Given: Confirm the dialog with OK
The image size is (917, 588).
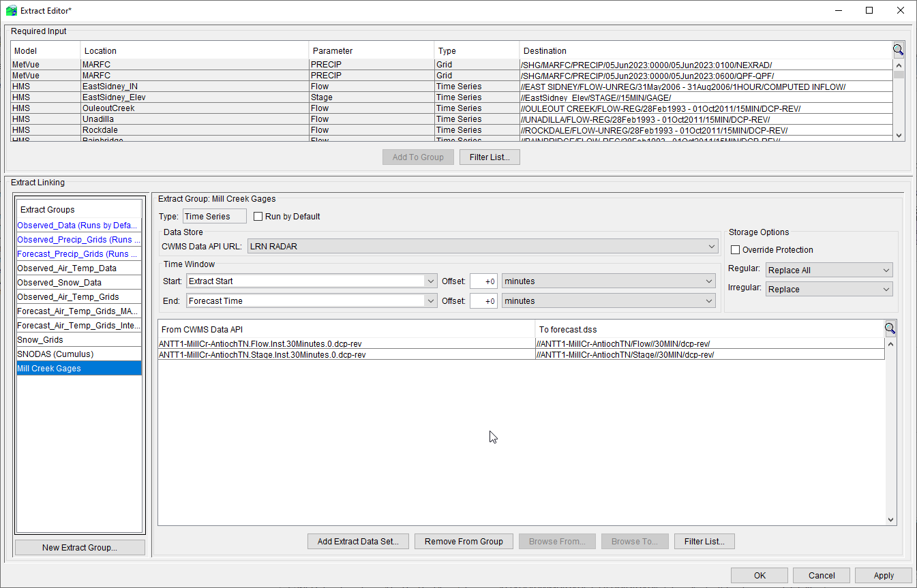Looking at the screenshot, I should [759, 575].
